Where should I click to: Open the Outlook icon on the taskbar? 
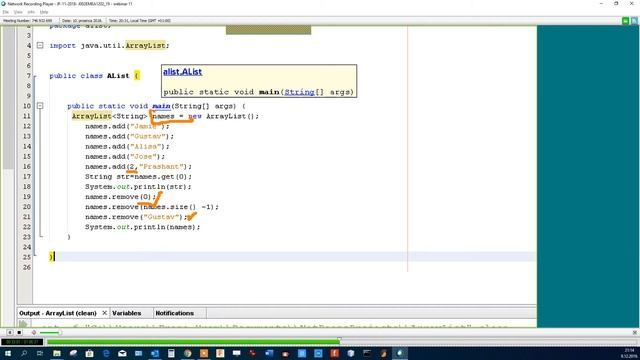tap(155, 353)
